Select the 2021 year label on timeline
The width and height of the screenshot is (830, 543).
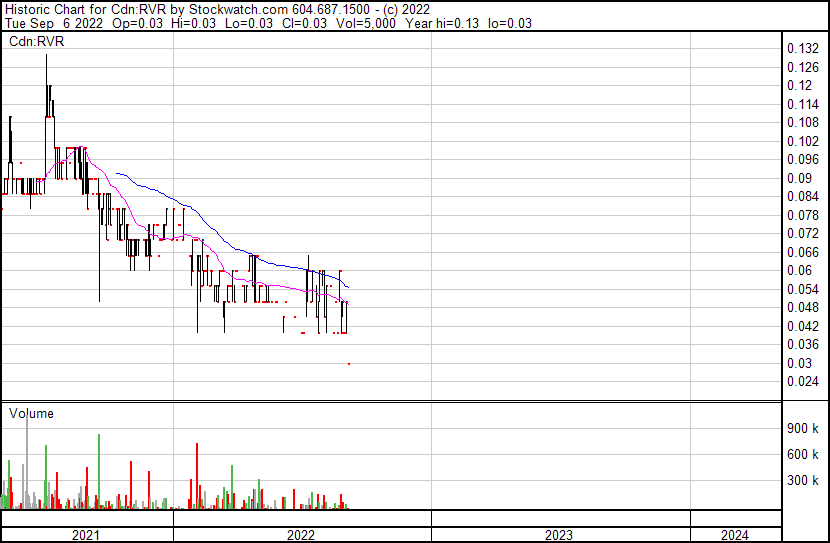point(86,535)
